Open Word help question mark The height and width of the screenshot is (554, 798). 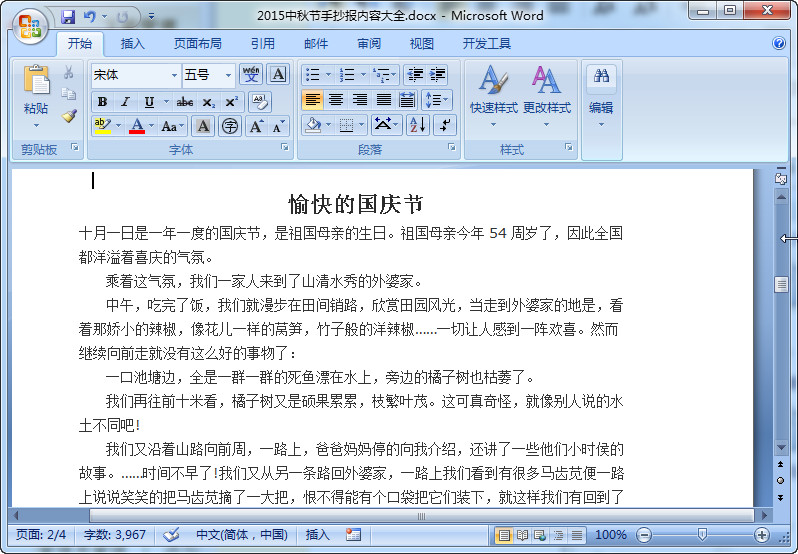pos(779,43)
